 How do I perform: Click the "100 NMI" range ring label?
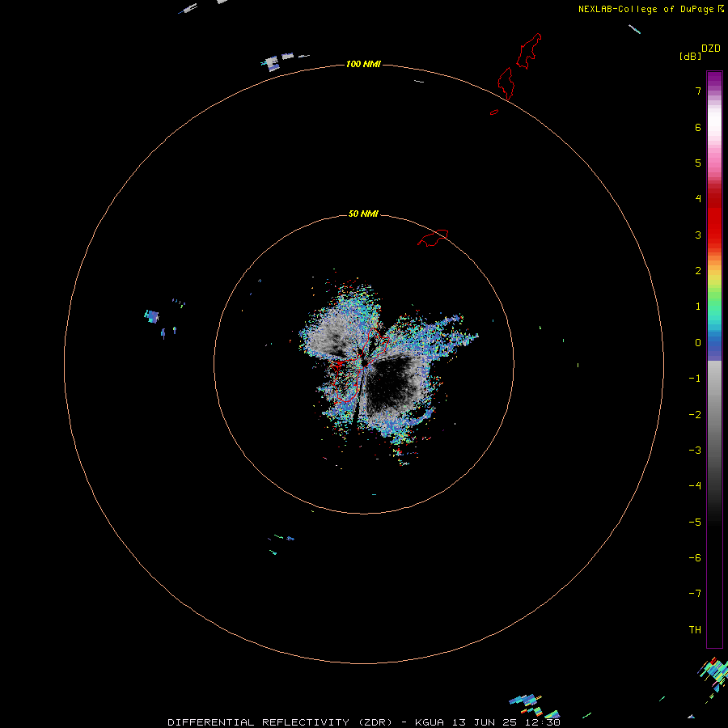coord(363,64)
